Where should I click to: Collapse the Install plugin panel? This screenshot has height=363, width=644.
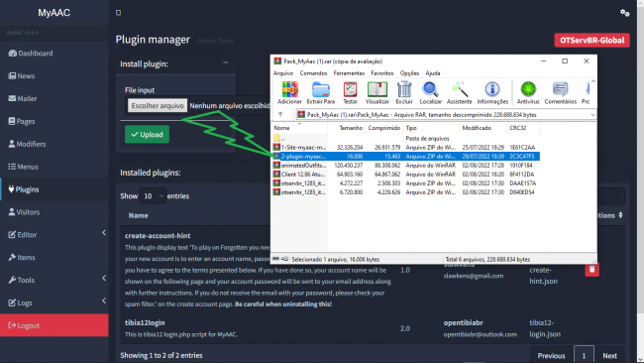coord(226,62)
